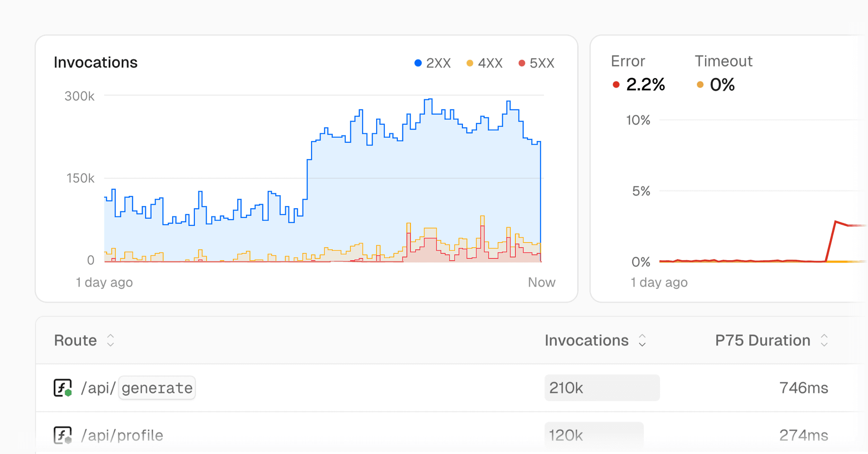Click the Invocations column sort arrows

pos(642,340)
